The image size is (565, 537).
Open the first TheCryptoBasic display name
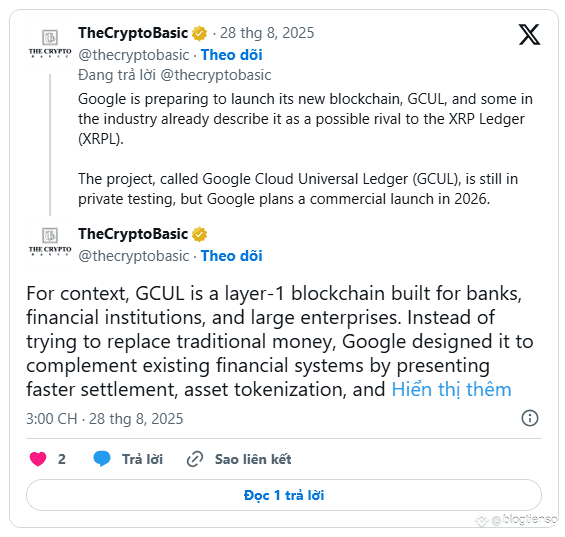point(133,33)
